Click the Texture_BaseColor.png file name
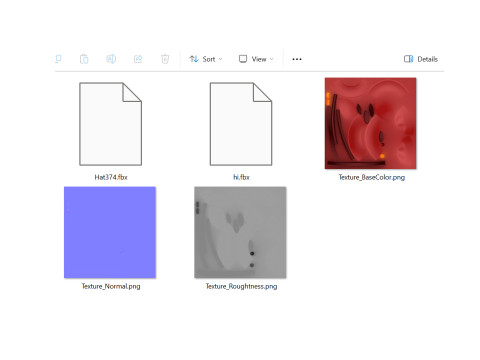Screen dimensions: 480x360 coord(372,177)
